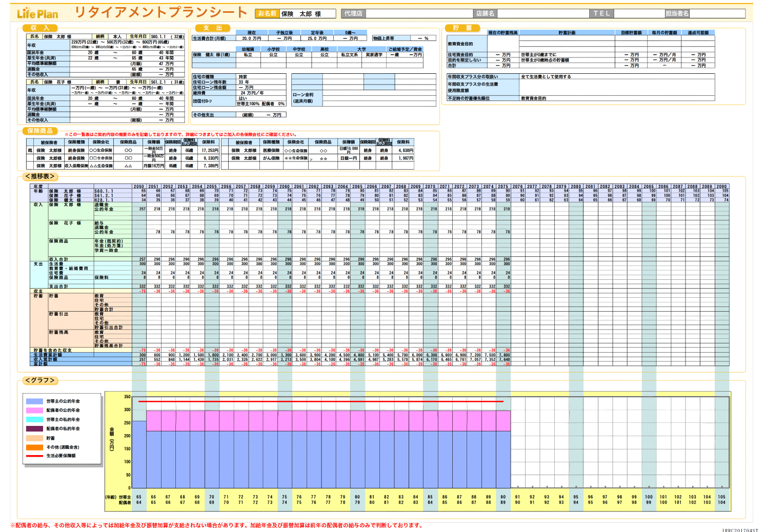This screenshot has width=765, height=532.
Task: Click blue 世帯主の公的年金 legend swatch
Action: (x=34, y=401)
